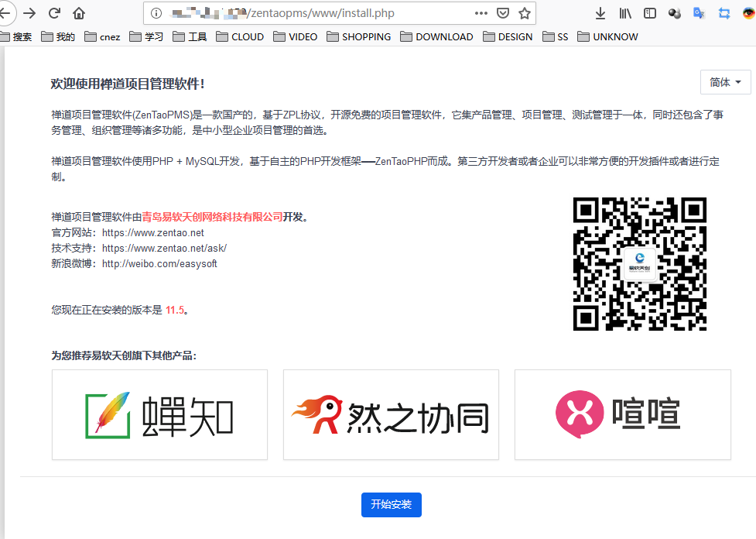Open the browser home page
The width and height of the screenshot is (756, 539).
tap(79, 13)
